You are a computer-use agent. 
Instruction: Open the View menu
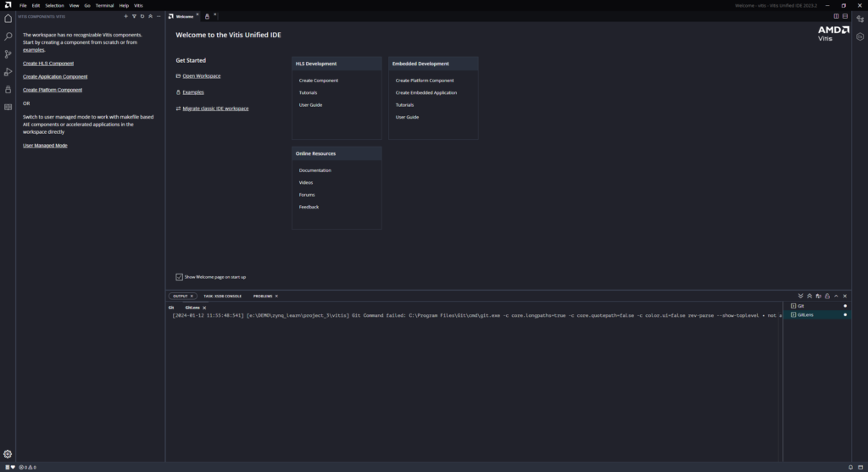tap(74, 6)
